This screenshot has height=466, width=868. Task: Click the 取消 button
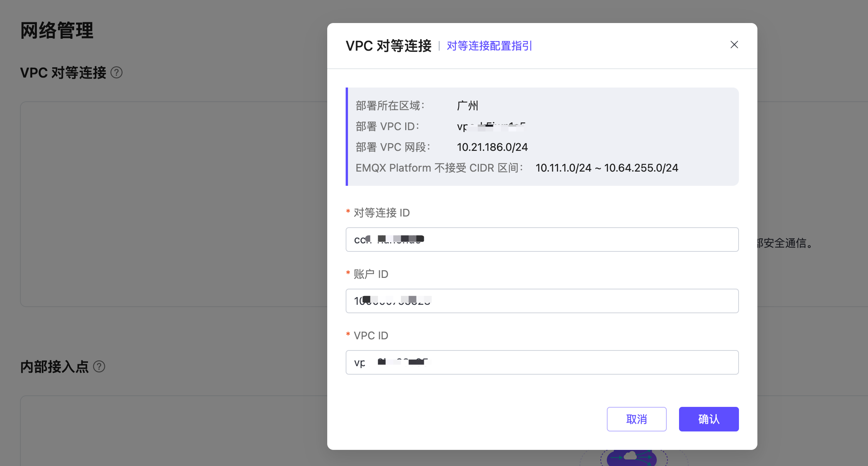click(x=636, y=419)
